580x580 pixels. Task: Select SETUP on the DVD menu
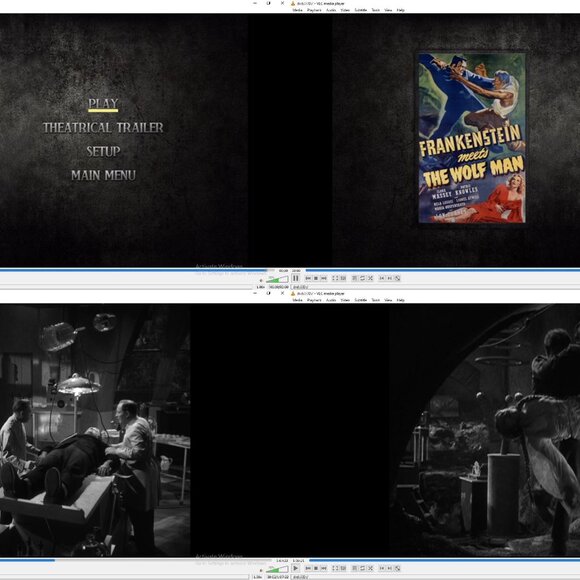tap(103, 151)
